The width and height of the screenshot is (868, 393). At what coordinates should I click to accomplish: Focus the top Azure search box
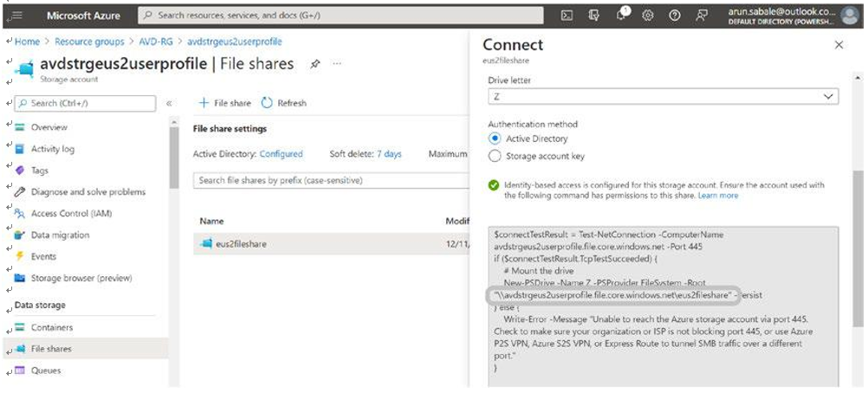tap(340, 16)
